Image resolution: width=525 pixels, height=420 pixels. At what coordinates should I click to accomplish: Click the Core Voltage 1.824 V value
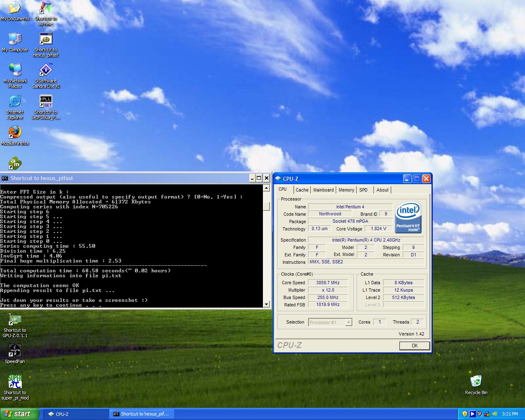coord(378,228)
